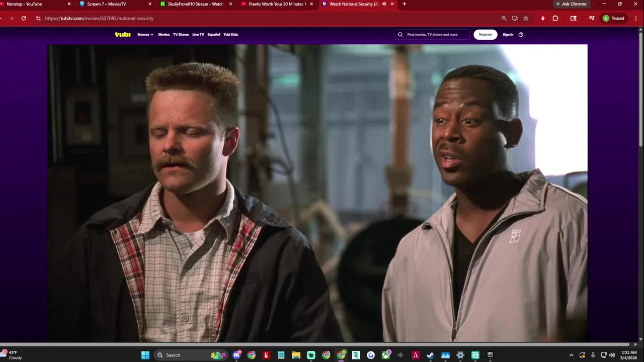Open TV Shows in the Tubi navigation
This screenshot has width=644, height=362.
tap(181, 35)
